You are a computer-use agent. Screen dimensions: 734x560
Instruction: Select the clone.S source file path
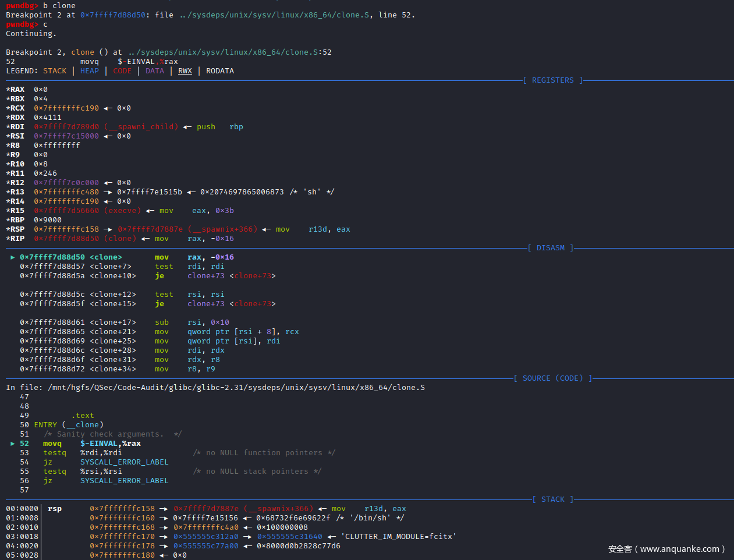[236, 388]
